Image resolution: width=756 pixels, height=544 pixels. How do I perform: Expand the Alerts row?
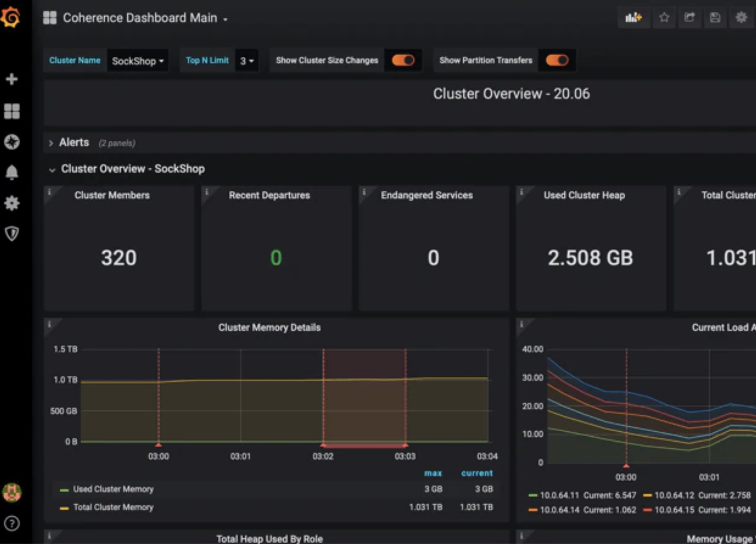[74, 142]
